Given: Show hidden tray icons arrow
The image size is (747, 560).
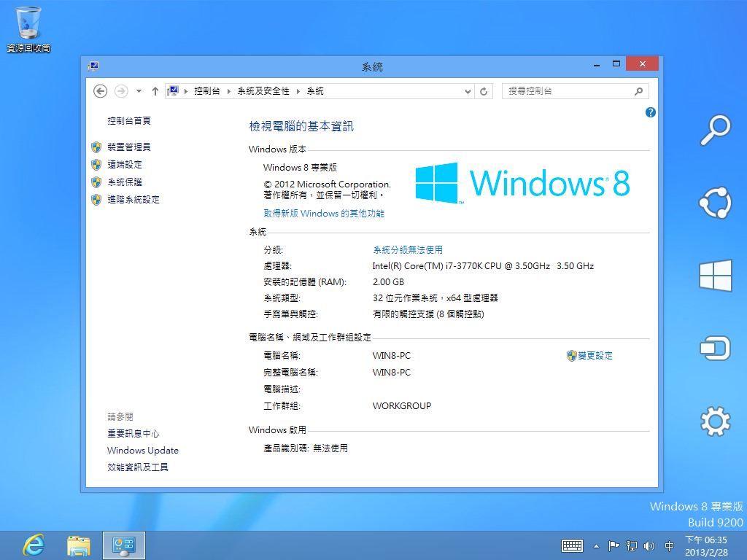Looking at the screenshot, I should click(596, 546).
